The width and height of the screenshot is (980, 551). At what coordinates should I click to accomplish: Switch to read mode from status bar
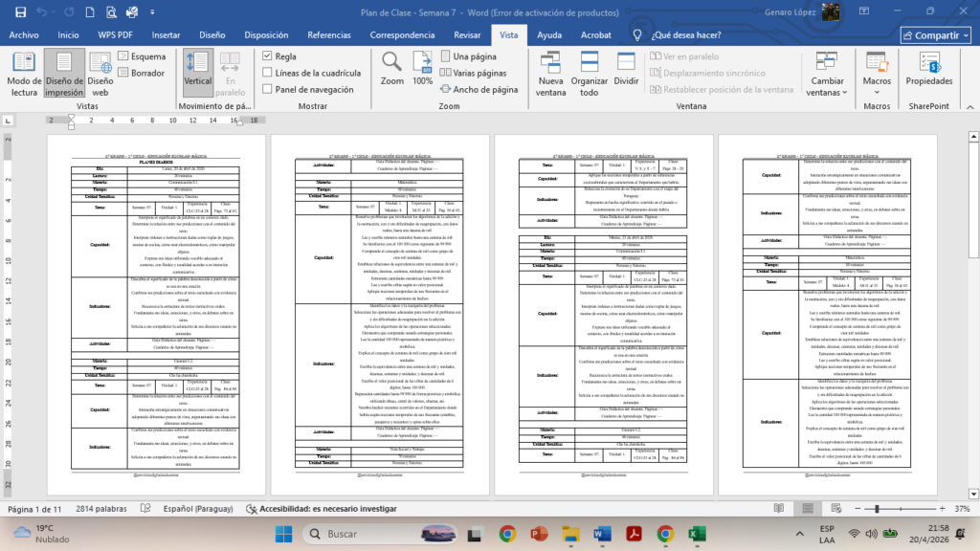(x=779, y=509)
